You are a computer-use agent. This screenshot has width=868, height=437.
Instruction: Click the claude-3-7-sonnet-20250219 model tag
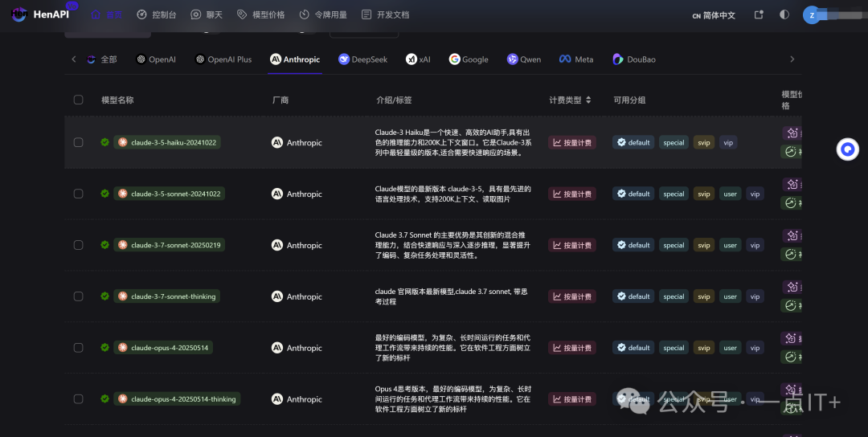coord(170,245)
